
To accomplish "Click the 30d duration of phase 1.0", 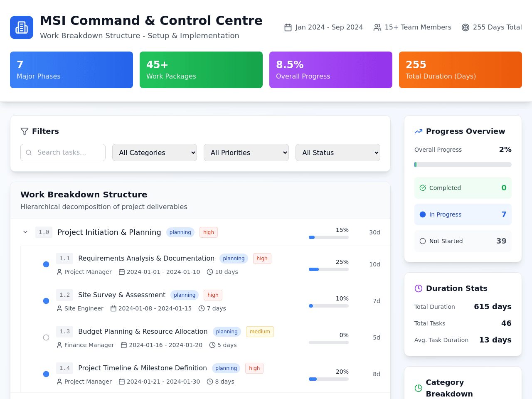I will pos(374,232).
